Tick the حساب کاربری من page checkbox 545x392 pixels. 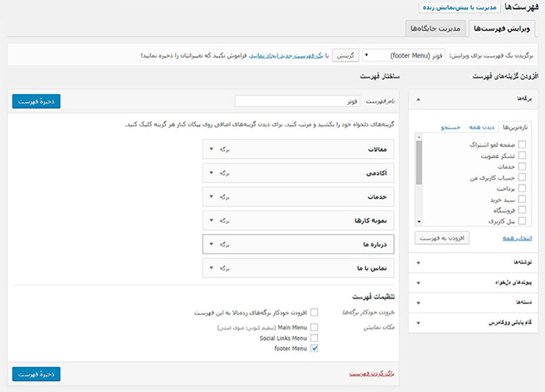(522, 177)
